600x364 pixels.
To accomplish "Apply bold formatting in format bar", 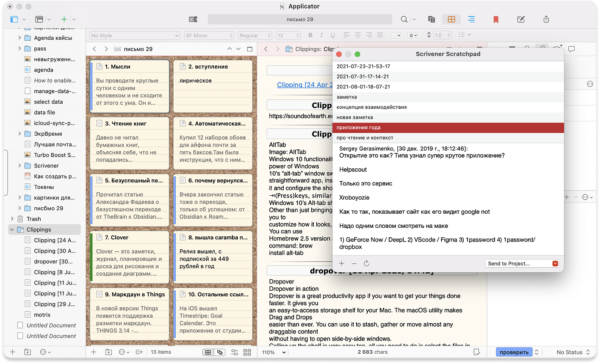I will 311,35.
